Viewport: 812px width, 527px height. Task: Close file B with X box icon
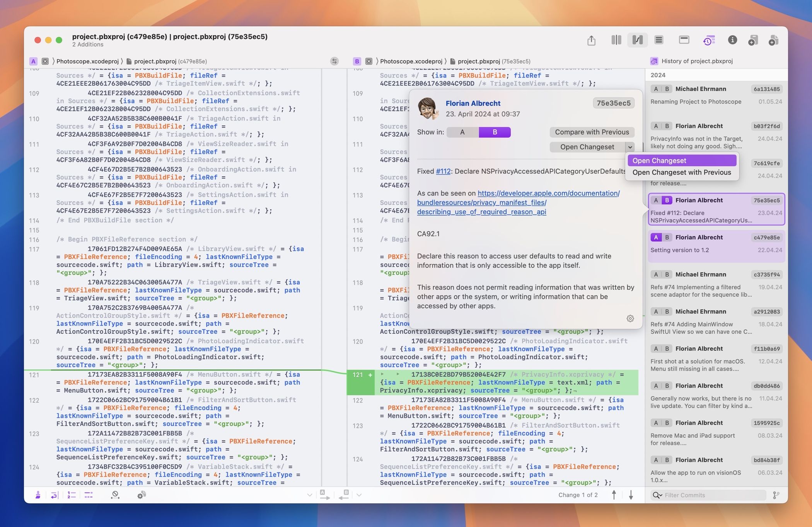pyautogui.click(x=369, y=61)
